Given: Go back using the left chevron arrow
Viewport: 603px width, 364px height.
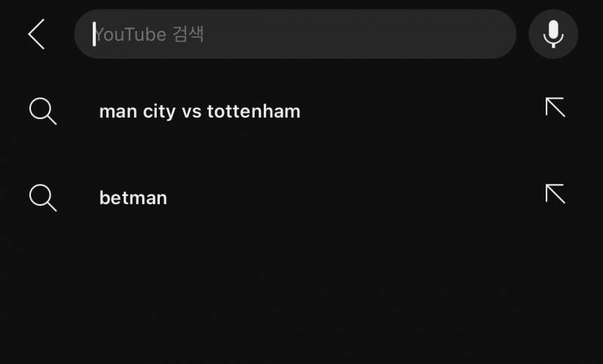Looking at the screenshot, I should 36,34.
